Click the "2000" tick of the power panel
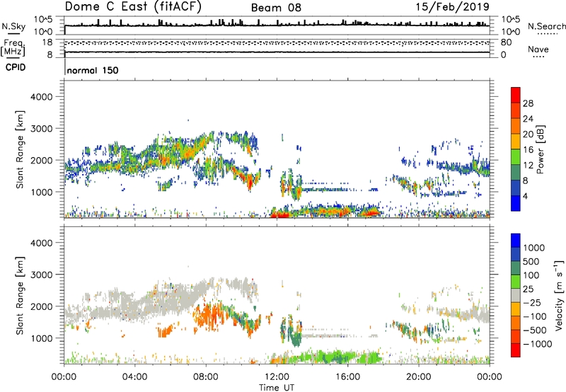The image size is (566, 392). (x=42, y=160)
